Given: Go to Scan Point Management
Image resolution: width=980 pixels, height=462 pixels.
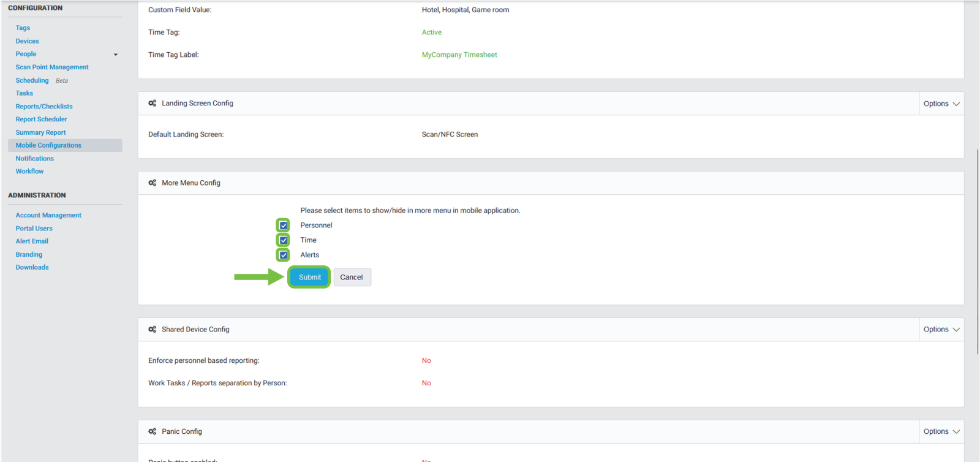Looking at the screenshot, I should tap(52, 67).
